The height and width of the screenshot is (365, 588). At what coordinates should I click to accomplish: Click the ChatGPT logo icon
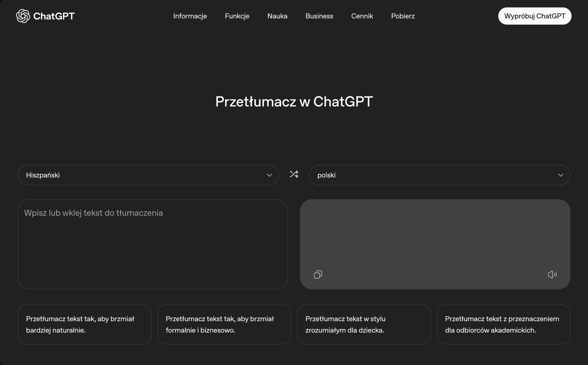[x=23, y=16]
